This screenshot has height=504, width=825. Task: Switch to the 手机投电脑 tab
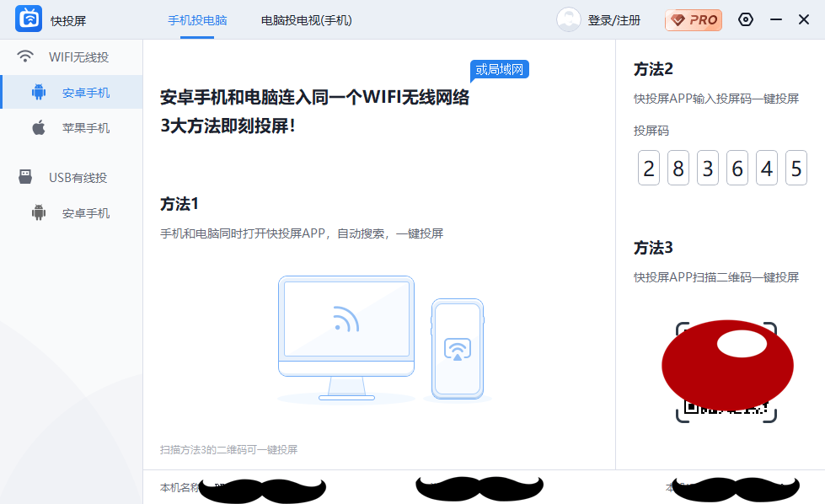click(197, 20)
